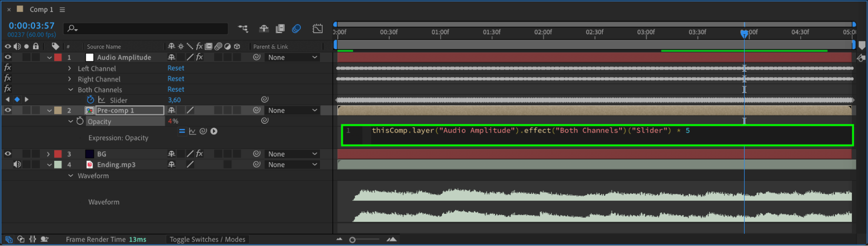This screenshot has height=246, width=868.
Task: Open Parent dropdown for Pre-comp 1
Action: (x=293, y=111)
